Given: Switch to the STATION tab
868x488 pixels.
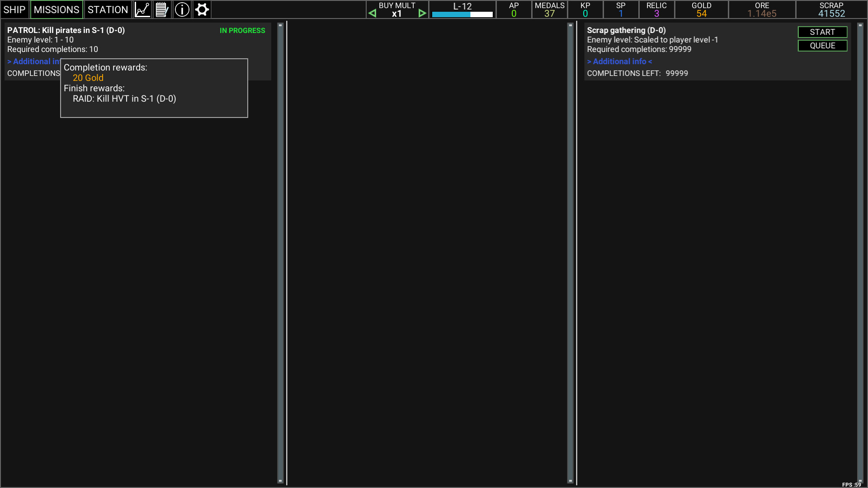Looking at the screenshot, I should click(x=108, y=9).
